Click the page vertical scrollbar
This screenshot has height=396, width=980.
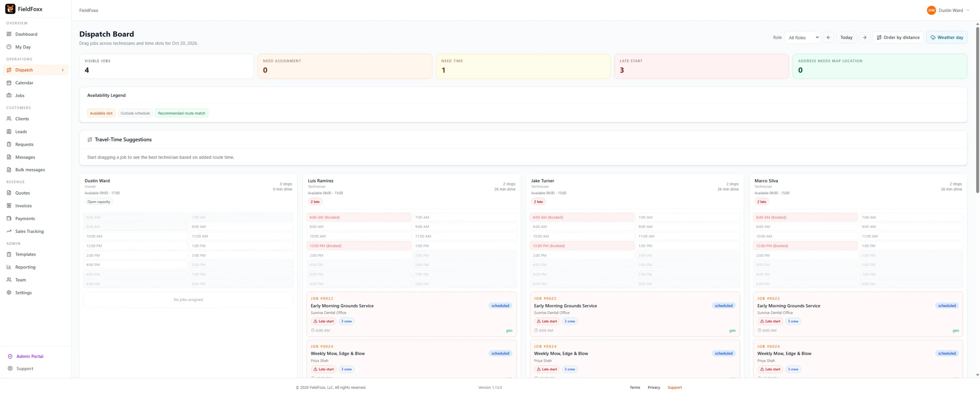click(977, 110)
